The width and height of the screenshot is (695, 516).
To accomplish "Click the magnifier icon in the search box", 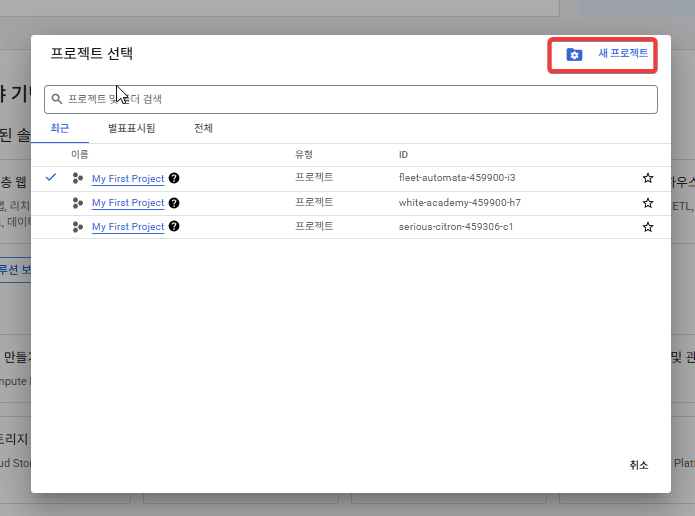I will [x=58, y=100].
